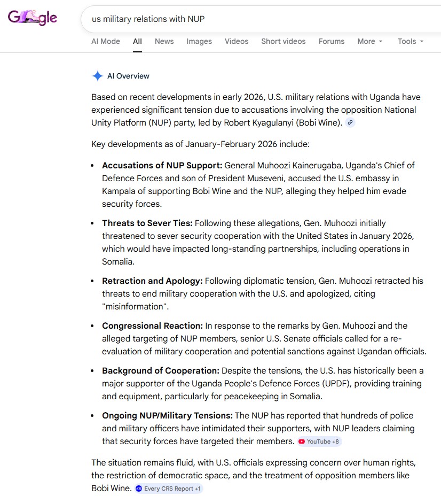441x504 pixels.
Task: Open the YouTube +8 source chip
Action: coord(319,441)
